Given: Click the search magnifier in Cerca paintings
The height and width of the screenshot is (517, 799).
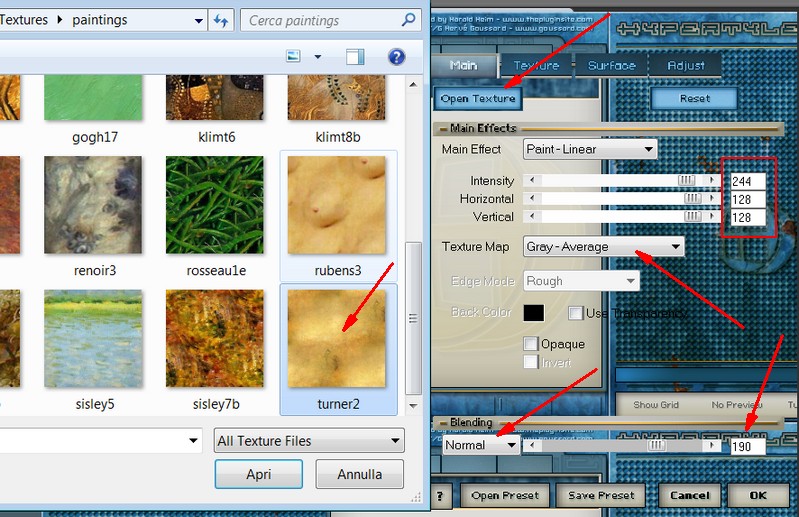Looking at the screenshot, I should pyautogui.click(x=408, y=20).
